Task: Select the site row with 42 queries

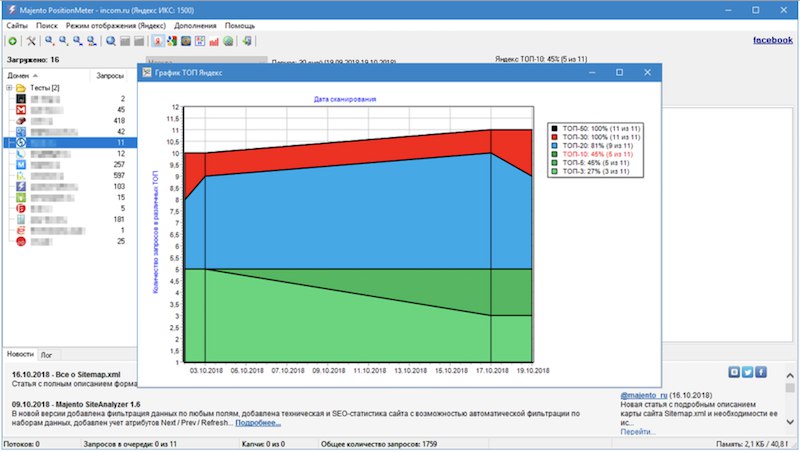Action: tap(70, 132)
